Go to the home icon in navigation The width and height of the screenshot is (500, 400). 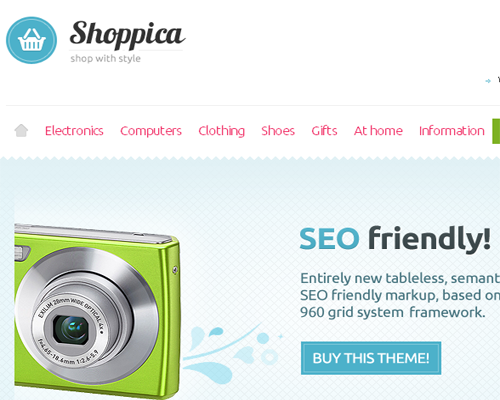click(21, 130)
